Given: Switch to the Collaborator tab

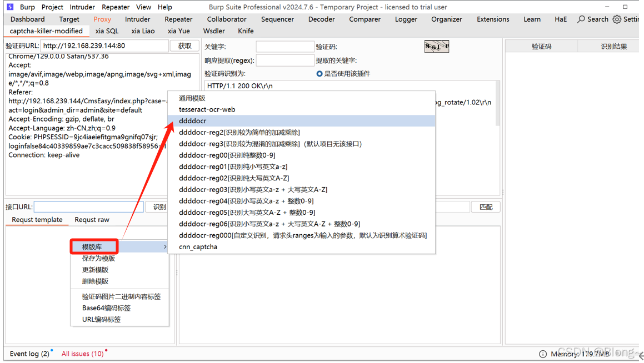Looking at the screenshot, I should [227, 19].
